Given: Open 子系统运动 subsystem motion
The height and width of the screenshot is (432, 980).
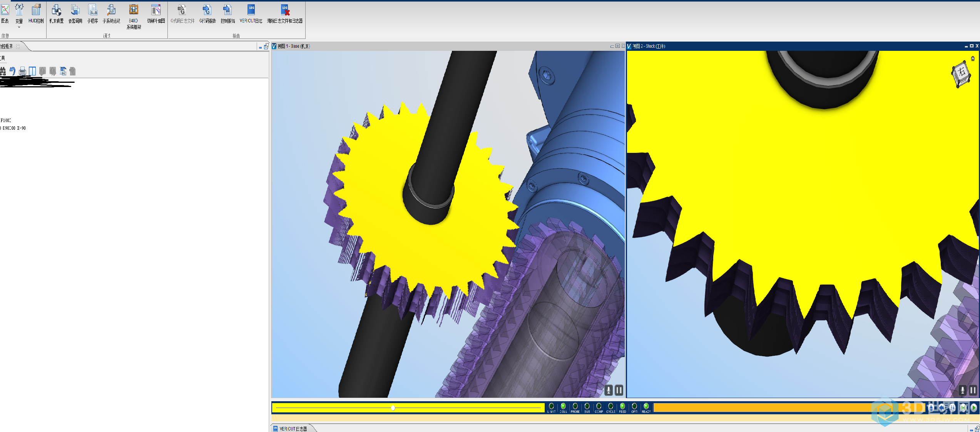Looking at the screenshot, I should click(112, 13).
